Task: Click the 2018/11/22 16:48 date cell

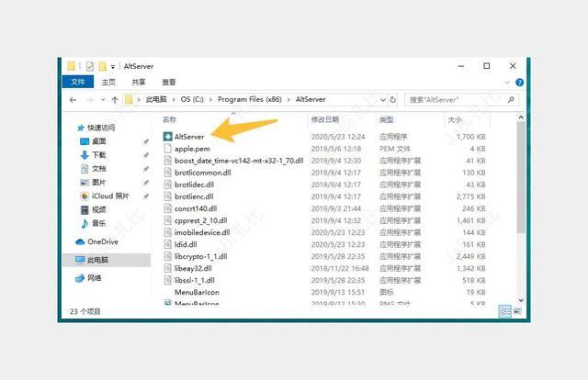Action: pos(340,269)
